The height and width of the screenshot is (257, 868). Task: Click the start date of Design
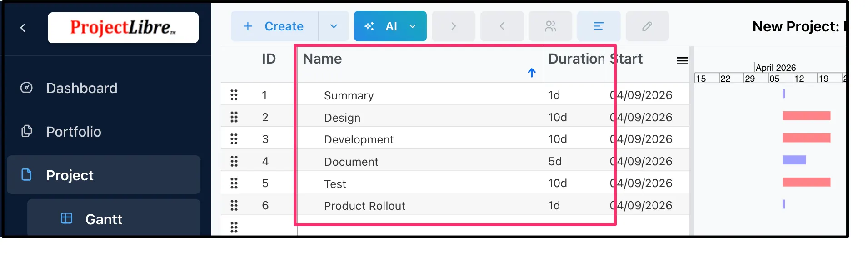[641, 117]
